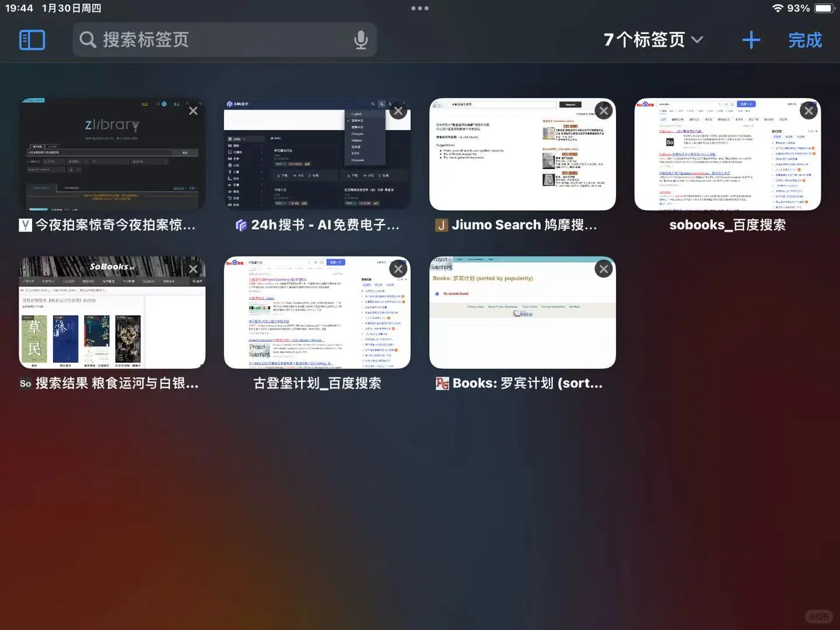Select tab title 今夜拍案惊奇今夜拍案惊…
Image resolution: width=840 pixels, height=630 pixels.
click(115, 225)
